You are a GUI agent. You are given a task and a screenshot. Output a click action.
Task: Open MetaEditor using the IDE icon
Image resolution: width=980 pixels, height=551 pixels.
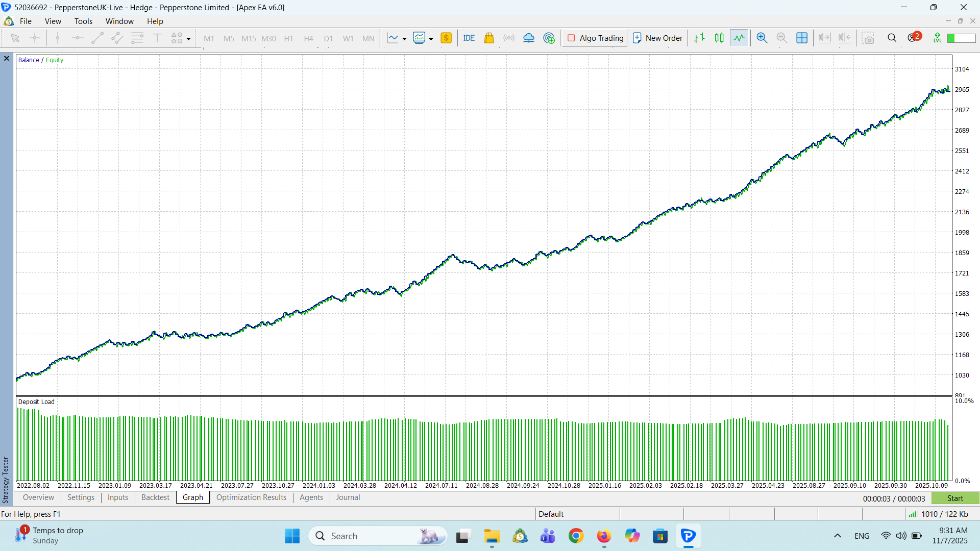[469, 38]
